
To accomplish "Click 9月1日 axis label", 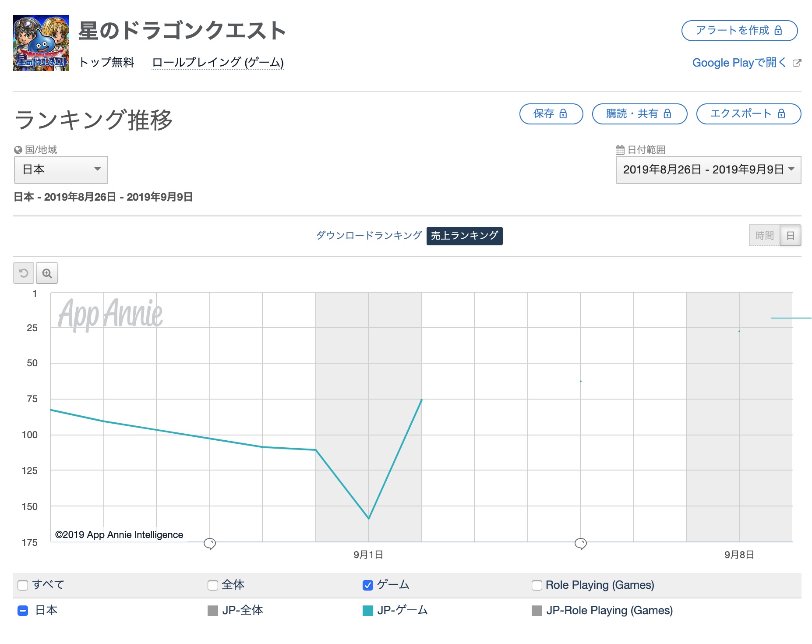I will tap(368, 555).
